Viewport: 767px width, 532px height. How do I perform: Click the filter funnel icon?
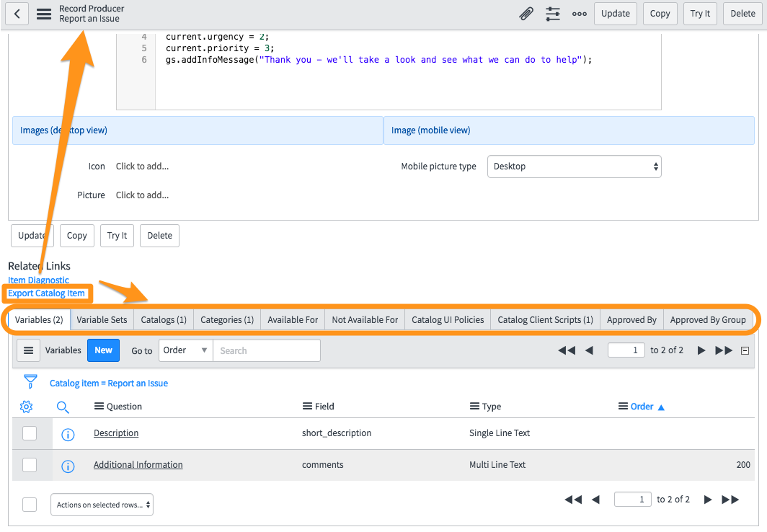tap(30, 382)
